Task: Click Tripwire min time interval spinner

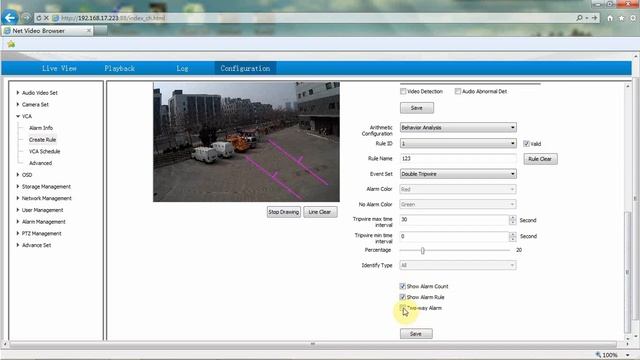Action: [513, 236]
